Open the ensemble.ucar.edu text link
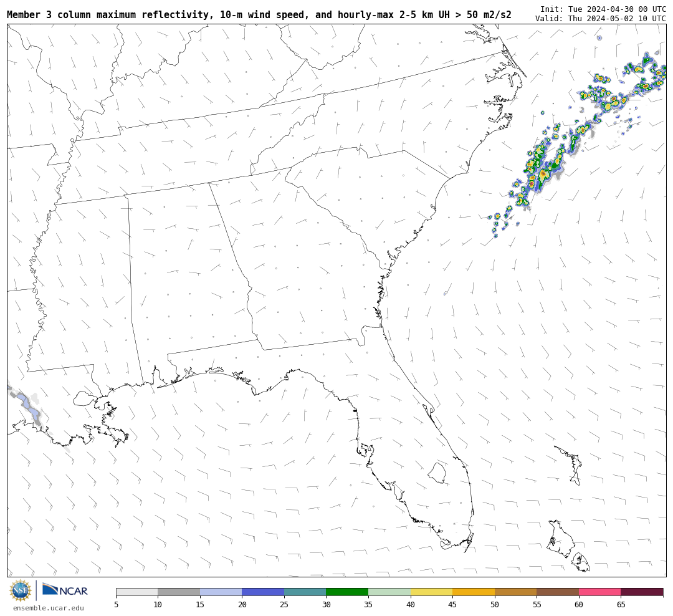The image size is (673, 616). point(49,608)
